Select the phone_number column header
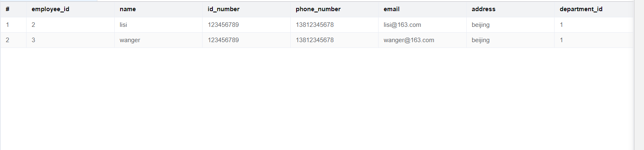Image resolution: width=644 pixels, height=150 pixels. [x=334, y=10]
